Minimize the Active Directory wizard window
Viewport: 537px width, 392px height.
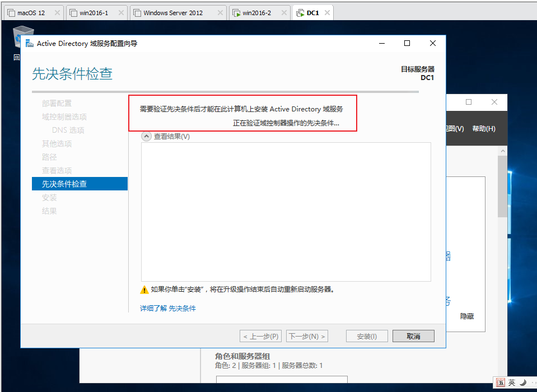coord(382,43)
